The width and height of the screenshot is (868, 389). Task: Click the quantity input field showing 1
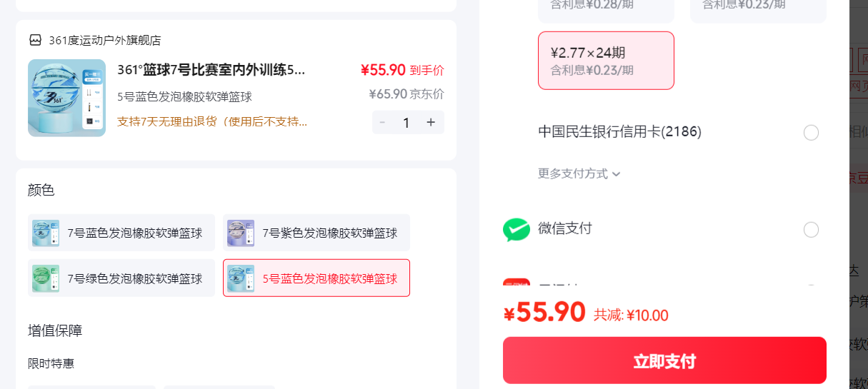click(406, 122)
